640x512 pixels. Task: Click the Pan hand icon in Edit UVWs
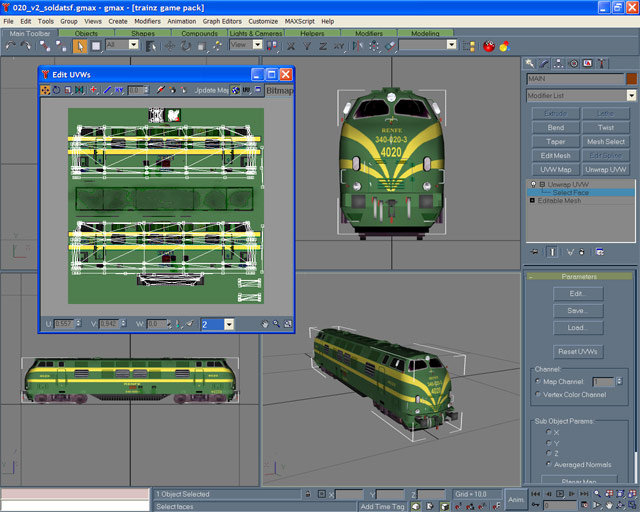coord(264,324)
